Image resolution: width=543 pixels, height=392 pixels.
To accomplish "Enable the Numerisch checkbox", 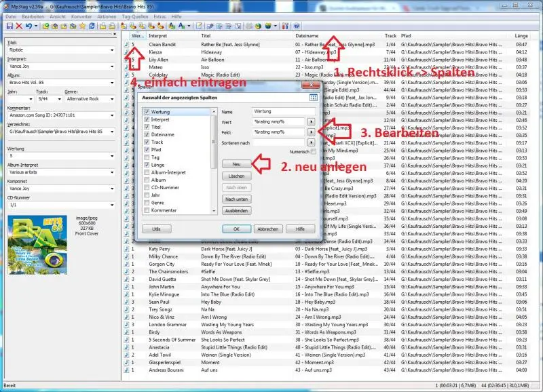I will pos(313,151).
